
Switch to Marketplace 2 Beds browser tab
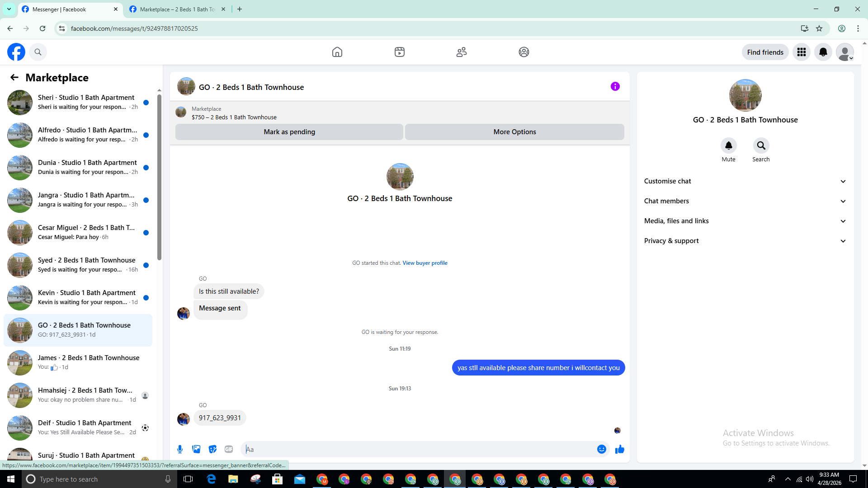[176, 9]
